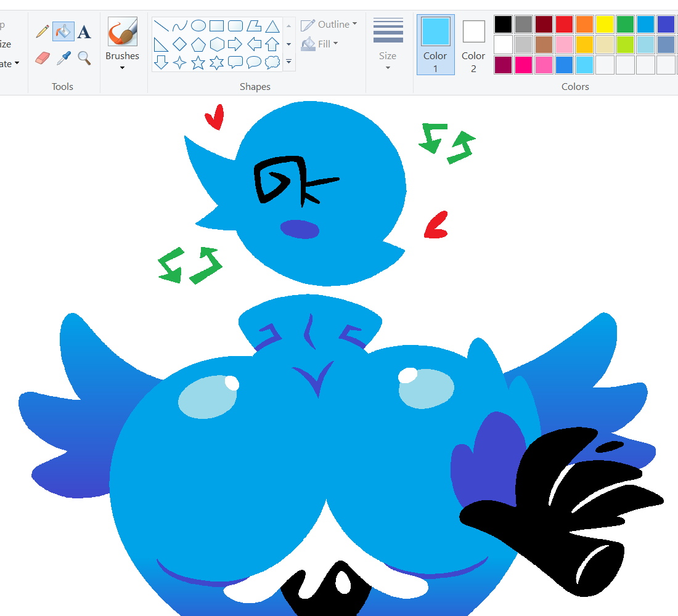Pick the black palette swatch
The image size is (678, 616).
click(504, 24)
